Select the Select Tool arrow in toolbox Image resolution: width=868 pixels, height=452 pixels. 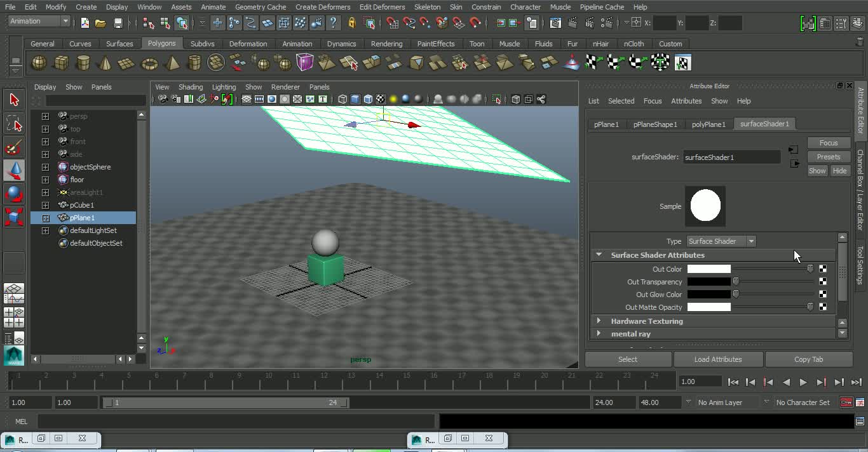(14, 100)
